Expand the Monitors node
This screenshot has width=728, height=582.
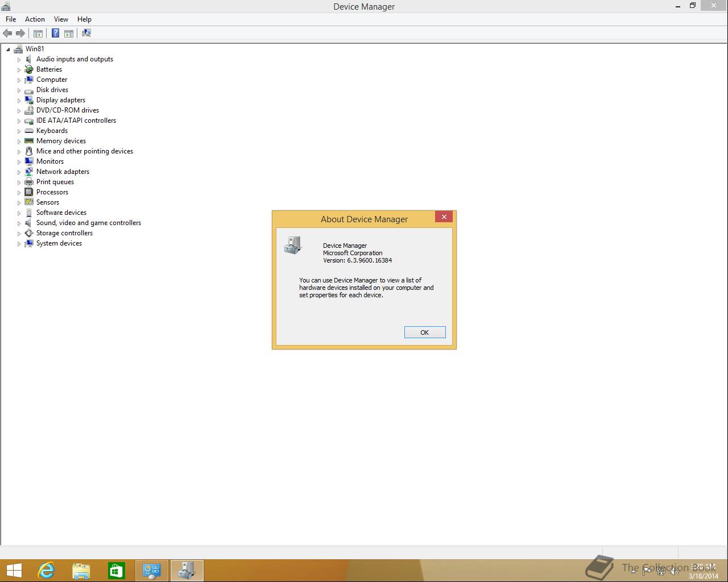(19, 161)
